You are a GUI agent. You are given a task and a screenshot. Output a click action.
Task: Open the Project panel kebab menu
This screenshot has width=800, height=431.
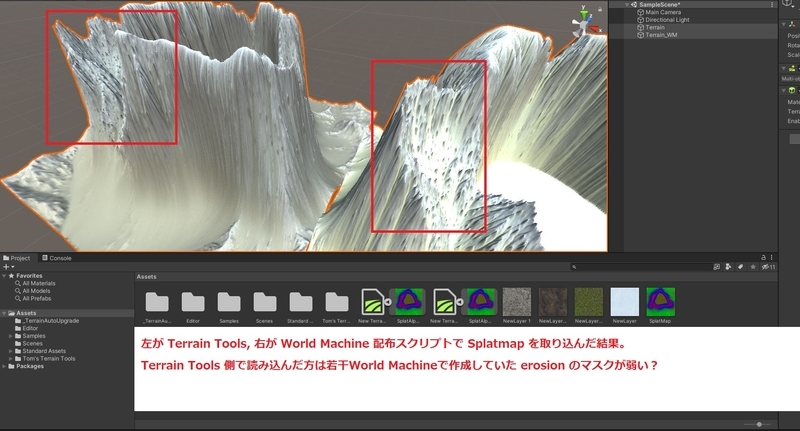(771, 258)
